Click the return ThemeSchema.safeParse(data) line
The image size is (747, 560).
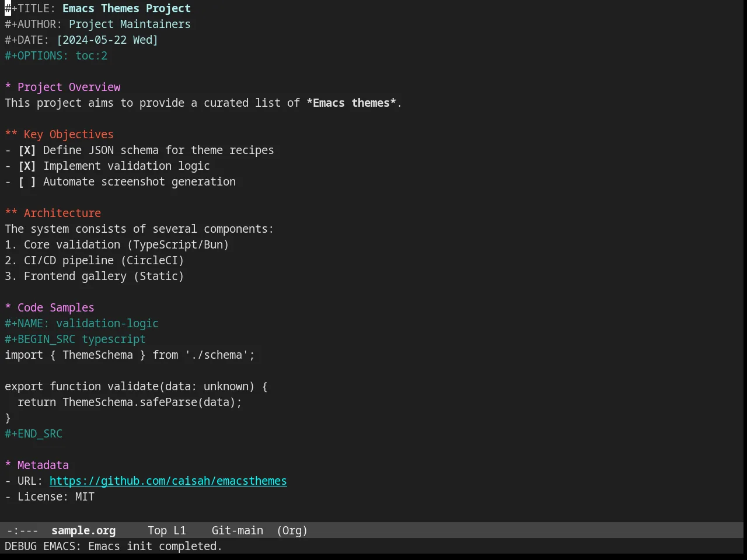coord(130,402)
